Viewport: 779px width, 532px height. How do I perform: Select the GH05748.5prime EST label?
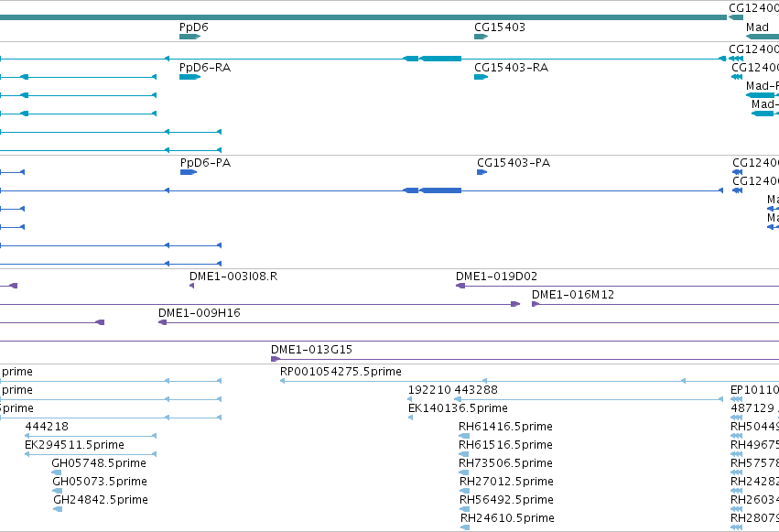(x=99, y=463)
